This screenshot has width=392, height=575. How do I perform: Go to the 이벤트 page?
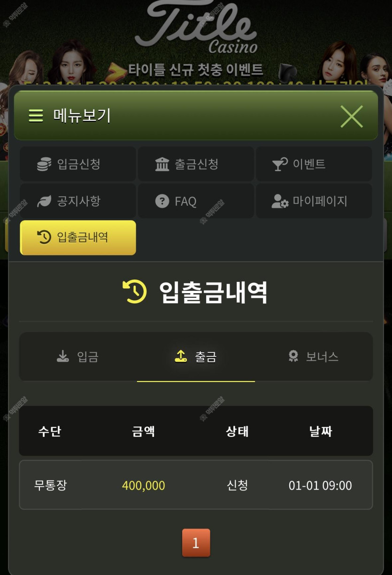[x=314, y=164]
